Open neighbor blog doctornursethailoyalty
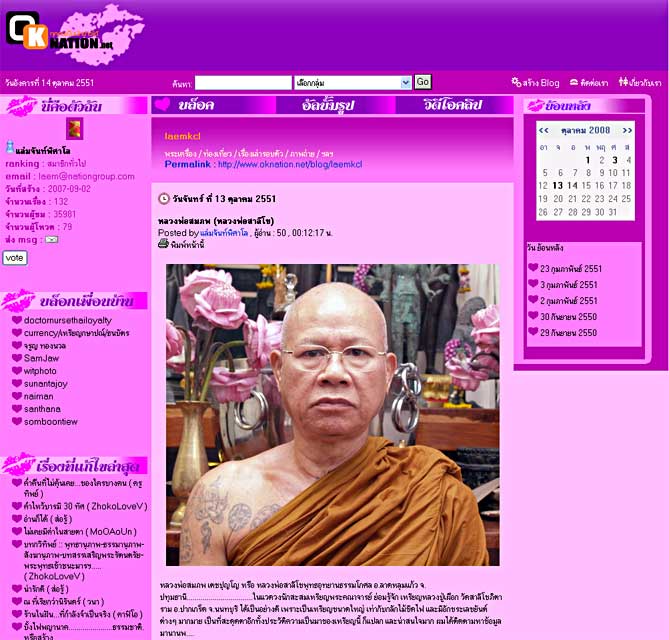 click(x=68, y=320)
